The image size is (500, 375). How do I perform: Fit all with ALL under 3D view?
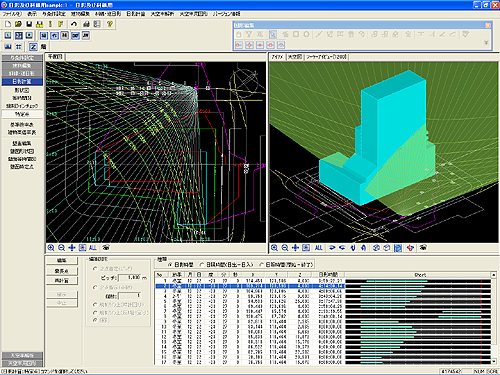(319, 248)
